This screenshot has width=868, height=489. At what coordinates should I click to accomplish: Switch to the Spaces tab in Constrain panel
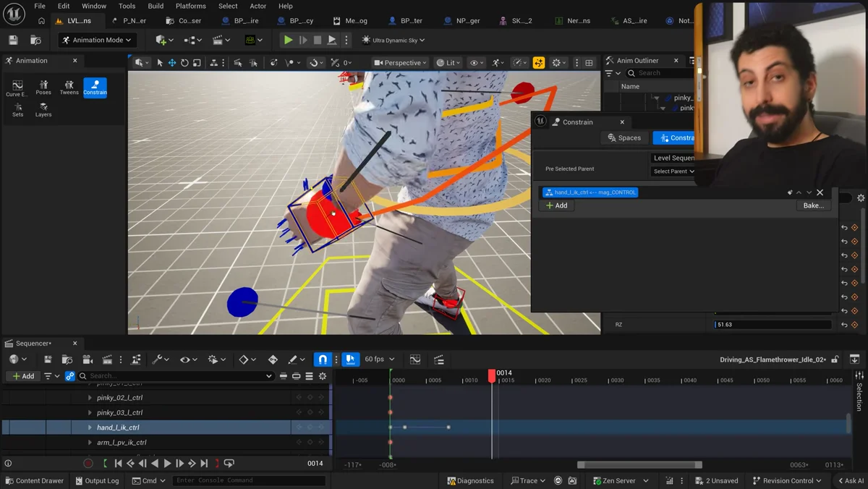pos(624,137)
